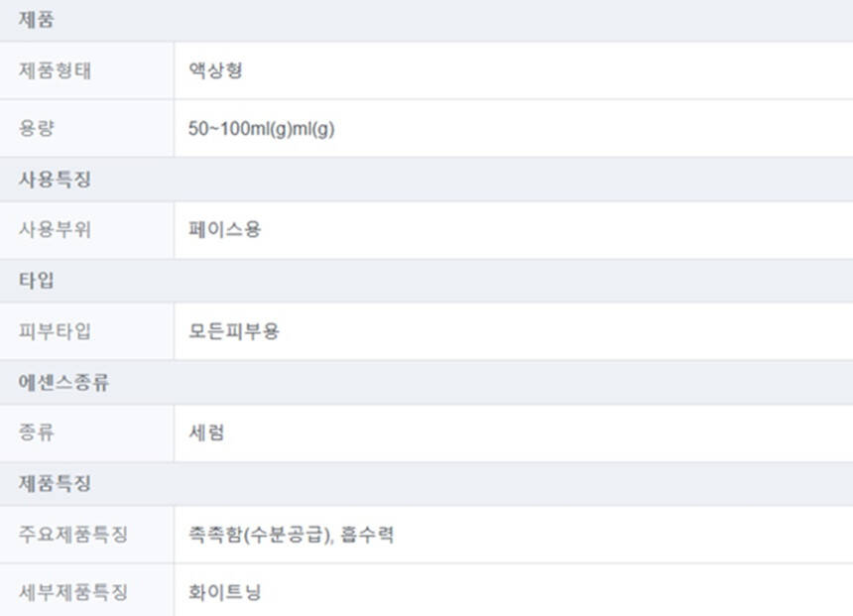The image size is (853, 616).
Task: Click the 타입 section header
Action: [x=37, y=281]
